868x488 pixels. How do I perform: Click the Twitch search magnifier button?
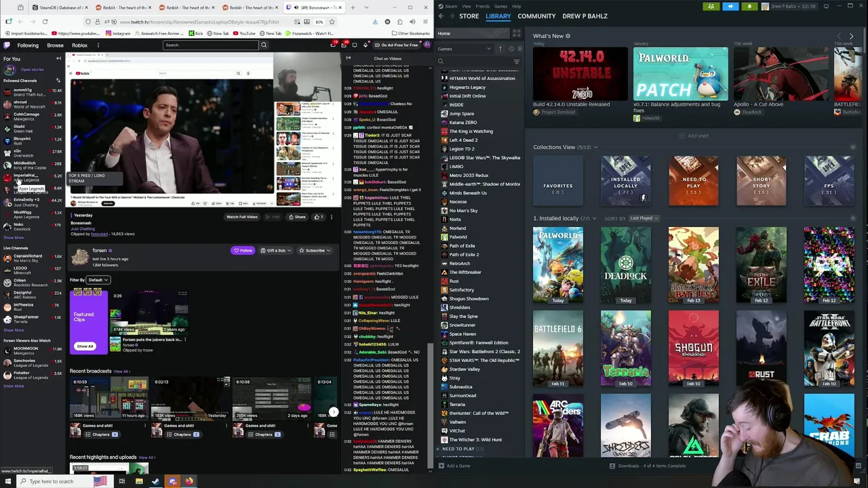pos(264,45)
